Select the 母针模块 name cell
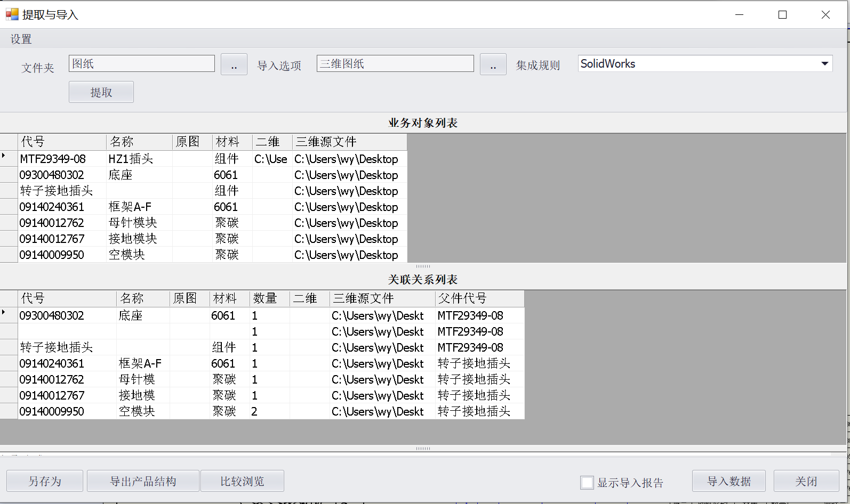Image resolution: width=850 pixels, height=504 pixels. tap(139, 223)
